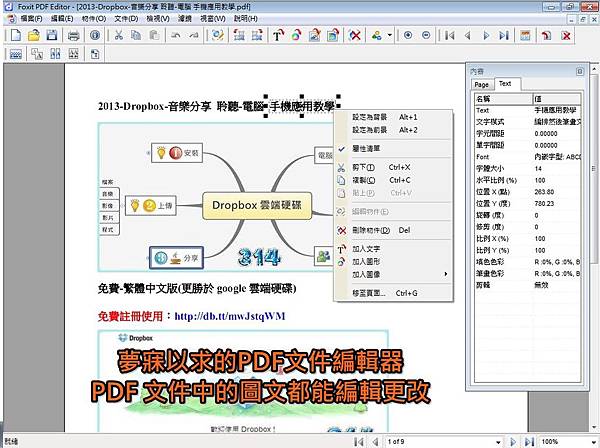600x448 pixels.
Task: Click the Paste clipboard icon in the toolbar
Action: (154, 36)
